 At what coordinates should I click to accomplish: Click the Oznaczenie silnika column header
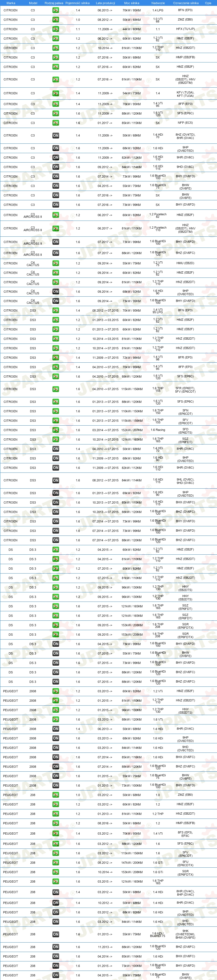click(186, 3)
